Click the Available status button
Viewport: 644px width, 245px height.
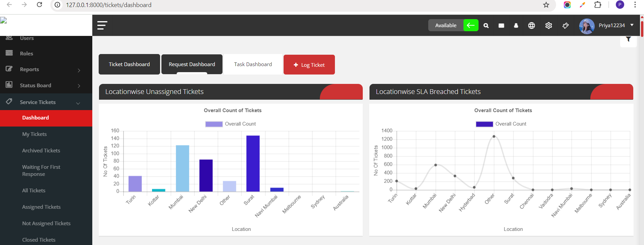[x=446, y=25]
